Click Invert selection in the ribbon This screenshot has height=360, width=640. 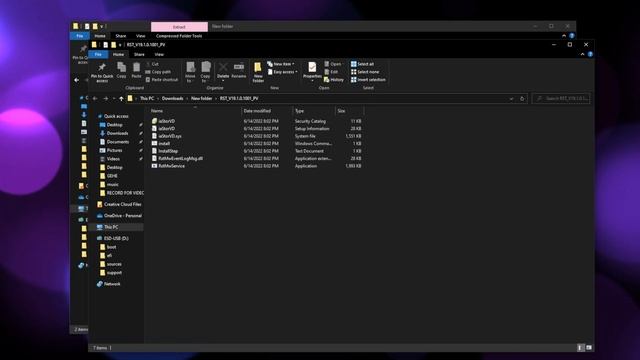368,80
